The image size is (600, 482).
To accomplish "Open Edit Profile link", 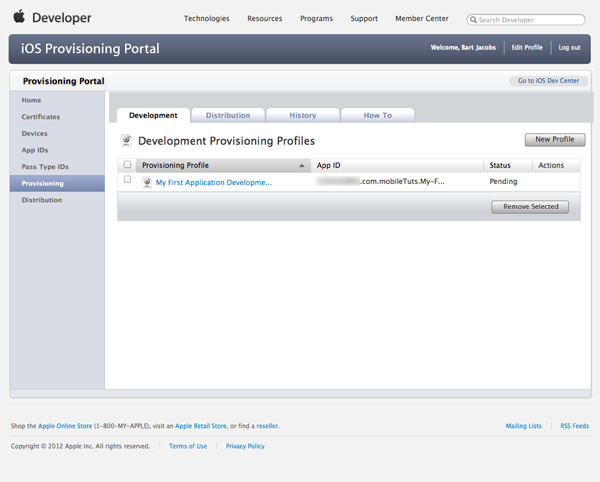I will [527, 47].
